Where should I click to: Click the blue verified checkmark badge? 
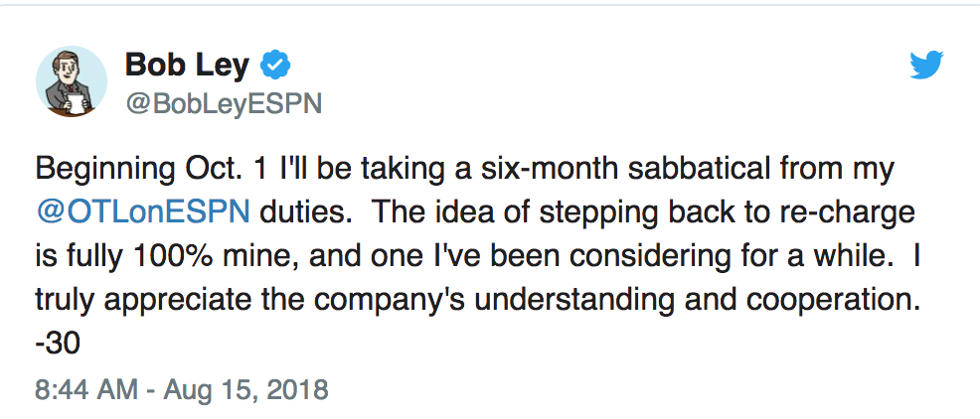tap(275, 65)
